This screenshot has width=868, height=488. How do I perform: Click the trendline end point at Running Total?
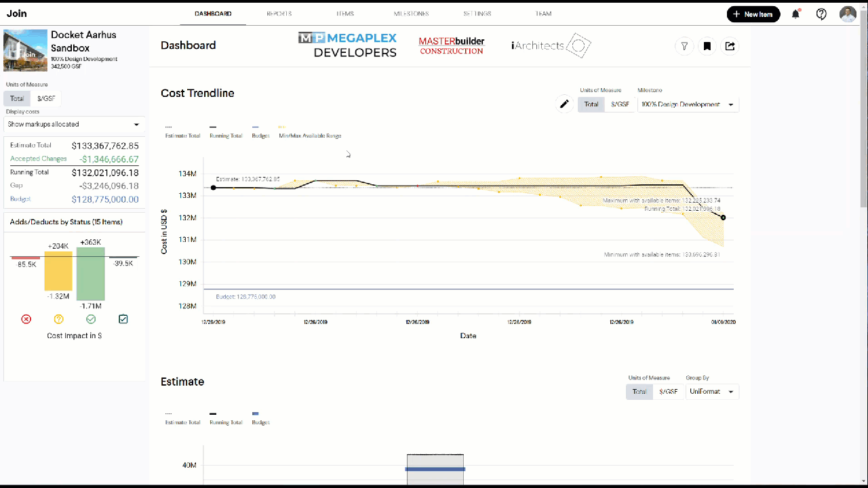[724, 218]
